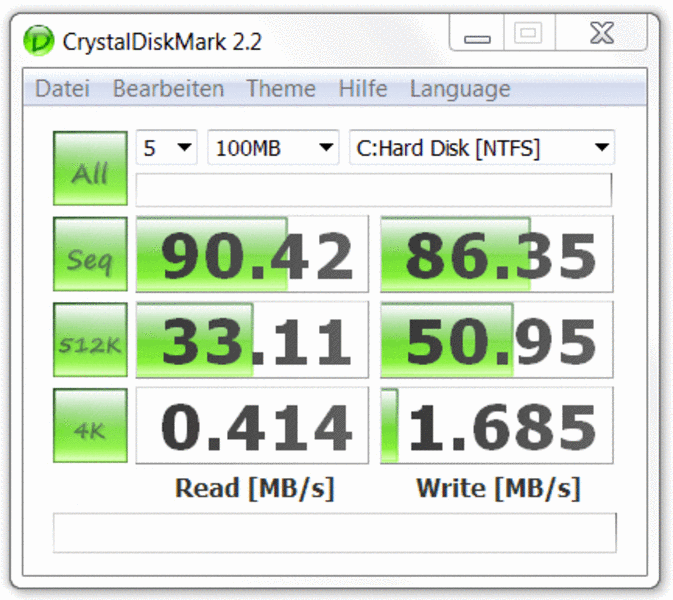Click the 512K write result 50.95
This screenshot has height=600, width=673.
pos(497,340)
